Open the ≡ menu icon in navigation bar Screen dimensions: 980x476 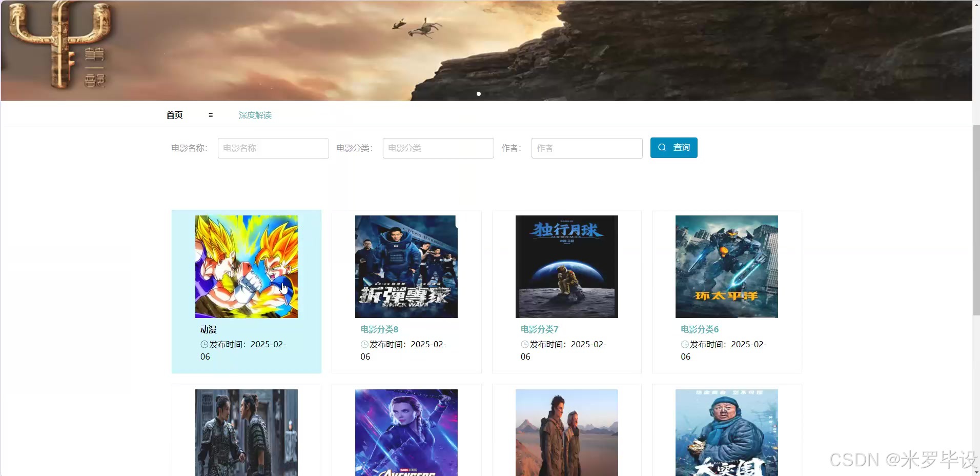click(x=211, y=115)
